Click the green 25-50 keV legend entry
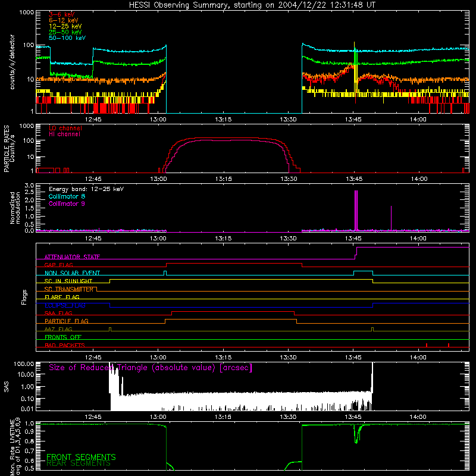 (65, 32)
